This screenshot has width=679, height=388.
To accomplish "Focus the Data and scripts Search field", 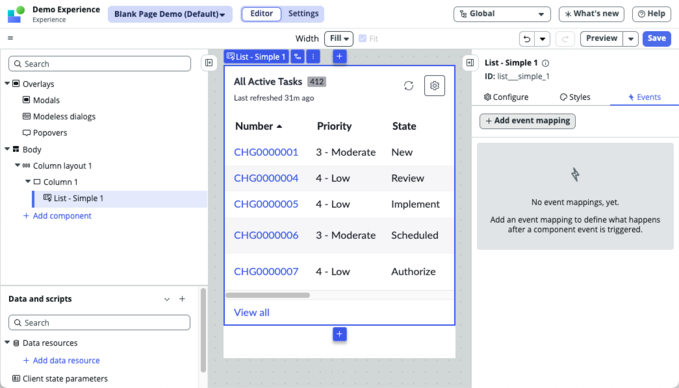I will 100,323.
